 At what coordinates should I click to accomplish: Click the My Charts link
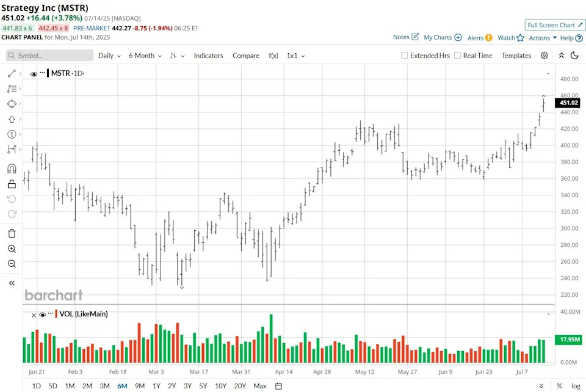pos(438,37)
